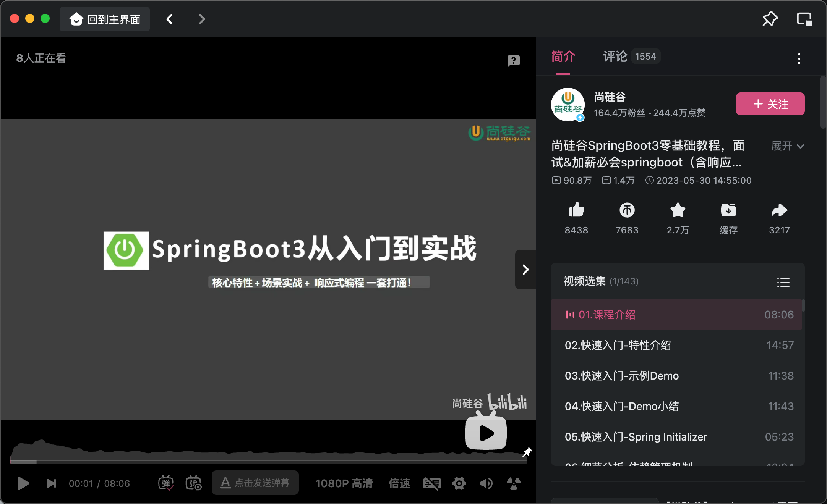
Task: Go back with the left arrow
Action: point(170,19)
